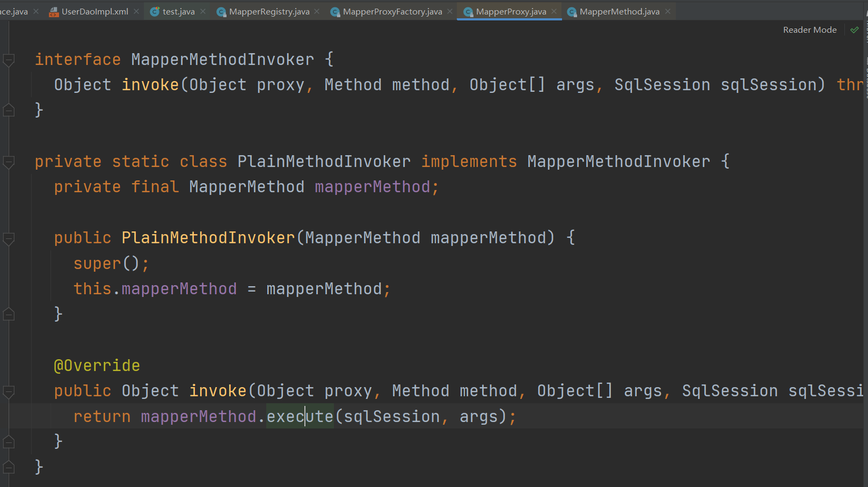Collapse the PlainMethodInvoker constructor fold marker
Image resolution: width=868 pixels, height=487 pixels.
(9, 238)
